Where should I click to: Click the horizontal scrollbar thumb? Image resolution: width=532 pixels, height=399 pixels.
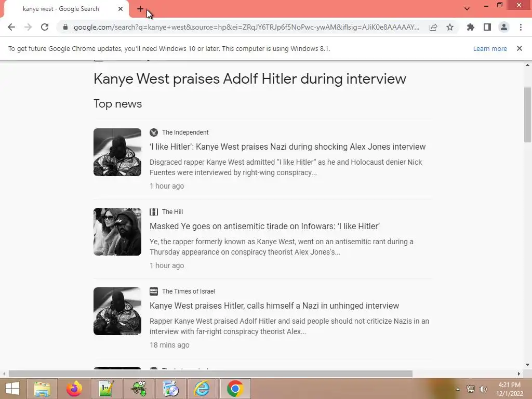210,374
